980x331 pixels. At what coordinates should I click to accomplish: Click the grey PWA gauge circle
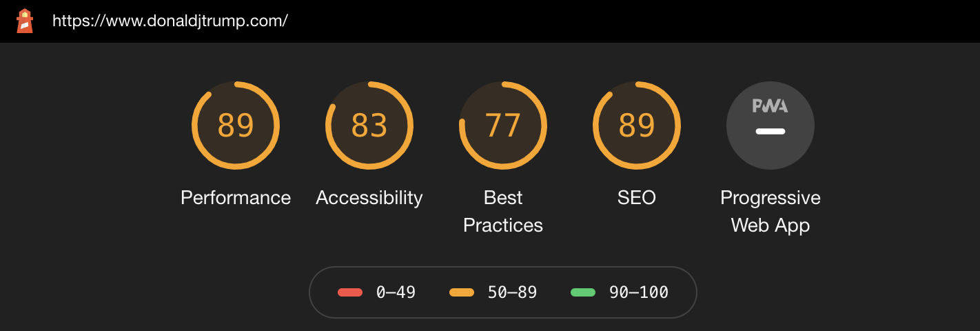pos(770,126)
